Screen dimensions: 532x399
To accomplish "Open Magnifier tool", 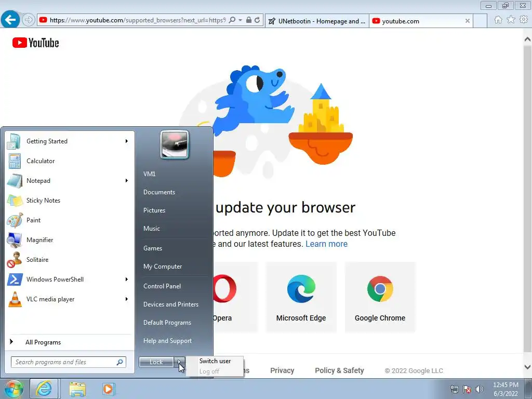I will click(x=70, y=240).
